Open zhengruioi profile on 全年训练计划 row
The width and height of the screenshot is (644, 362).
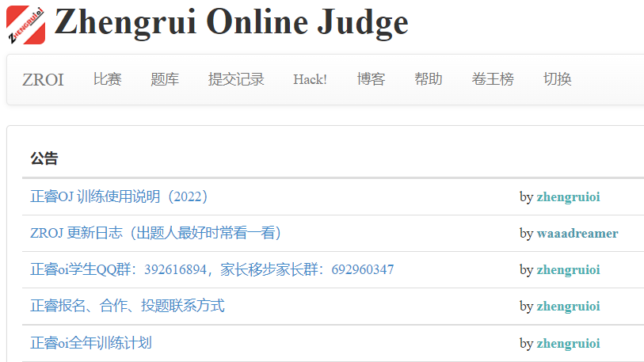(x=568, y=343)
